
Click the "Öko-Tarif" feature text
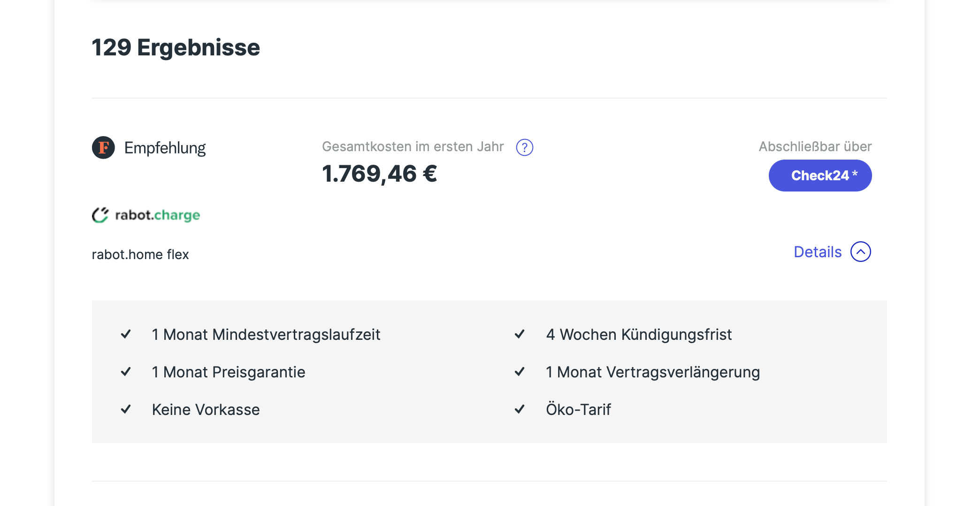coord(578,409)
